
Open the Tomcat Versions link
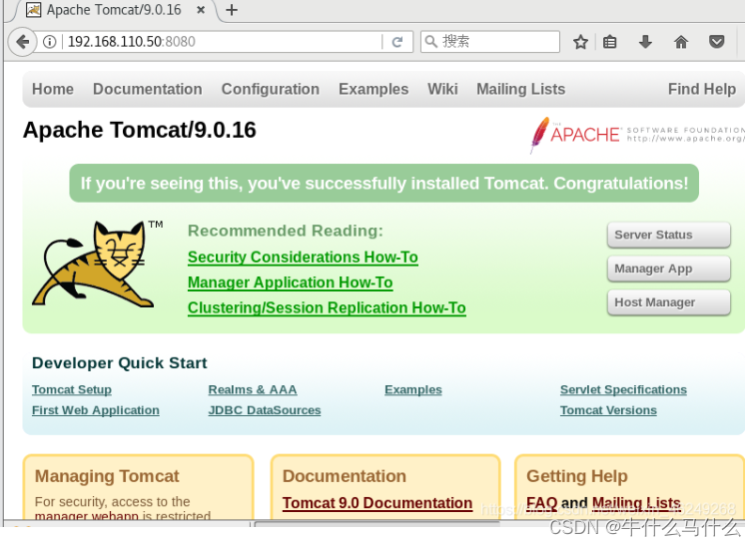click(608, 410)
